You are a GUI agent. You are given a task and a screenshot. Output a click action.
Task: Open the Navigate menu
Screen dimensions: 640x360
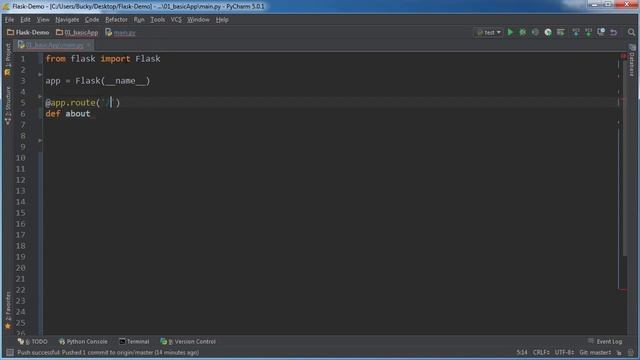67,20
